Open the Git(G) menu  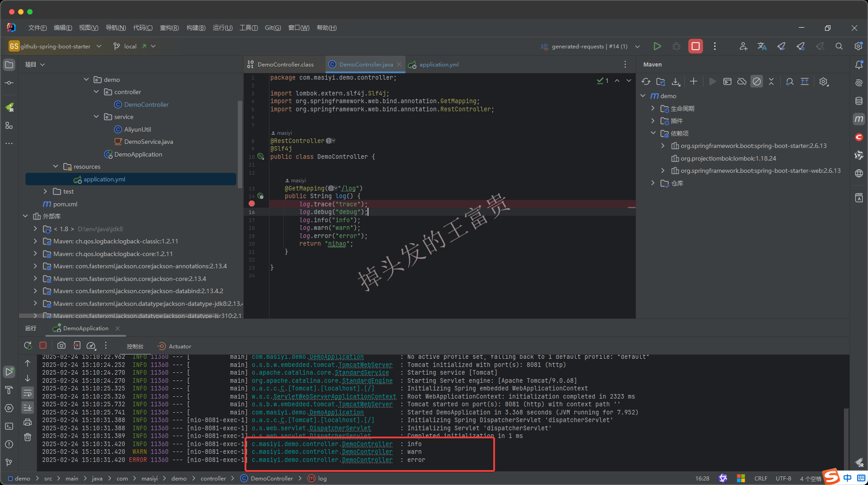click(273, 28)
